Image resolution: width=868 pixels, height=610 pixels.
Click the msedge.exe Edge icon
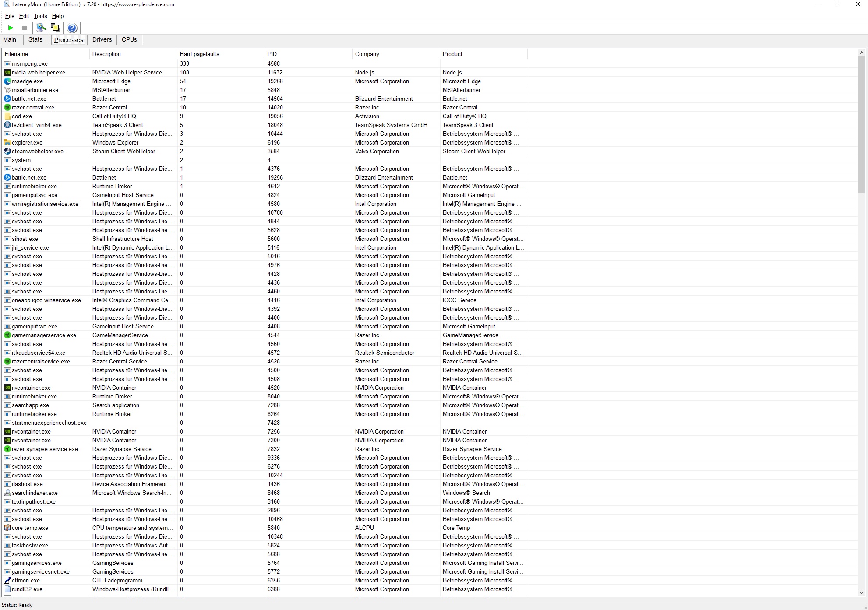click(7, 81)
